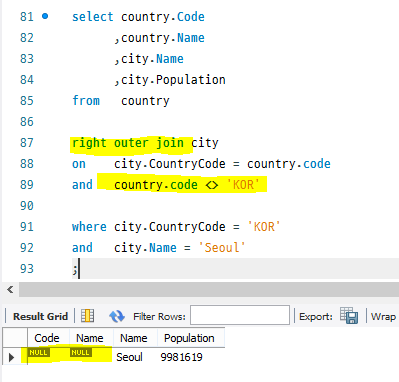Click 'where' keyword on line 91
Screen dimensions: 399x382
point(89,227)
